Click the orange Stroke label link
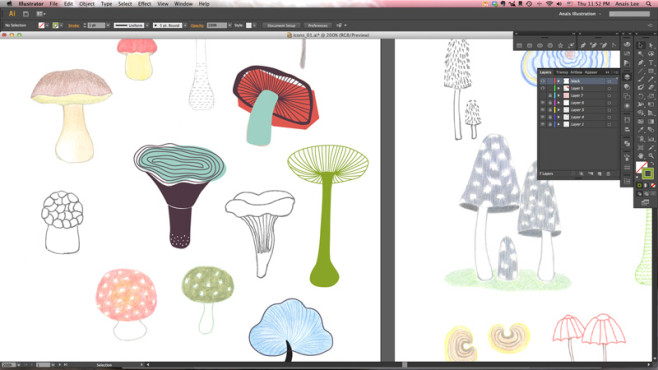The image size is (658, 370). click(73, 26)
